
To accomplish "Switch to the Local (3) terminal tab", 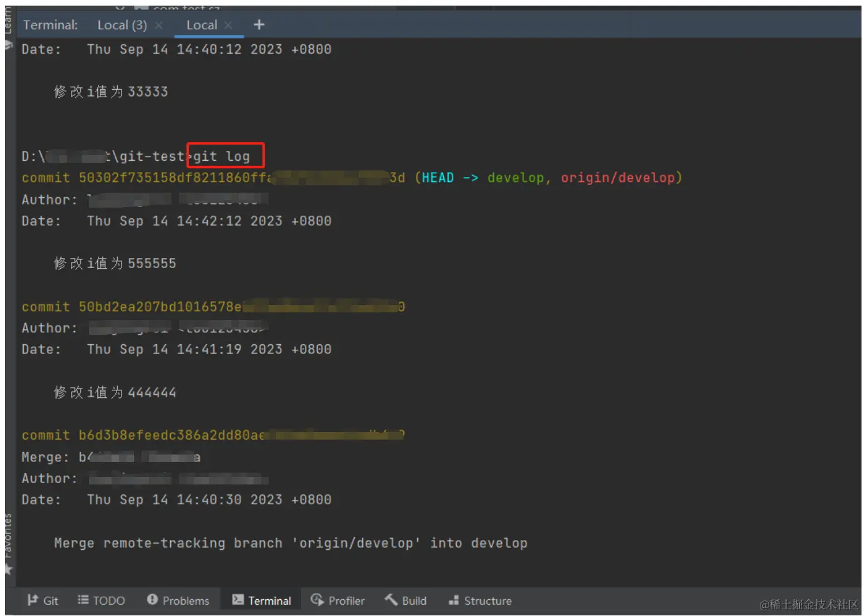I will 122,25.
